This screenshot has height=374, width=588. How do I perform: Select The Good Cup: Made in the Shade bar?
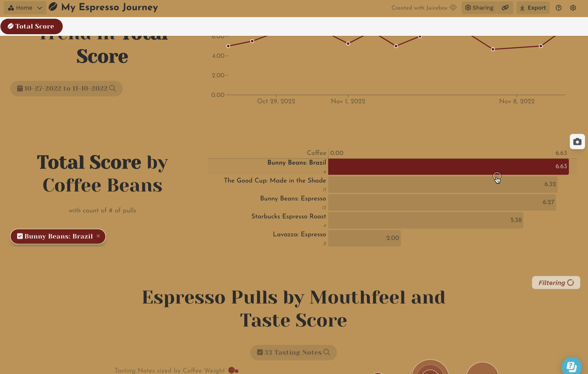pos(443,185)
